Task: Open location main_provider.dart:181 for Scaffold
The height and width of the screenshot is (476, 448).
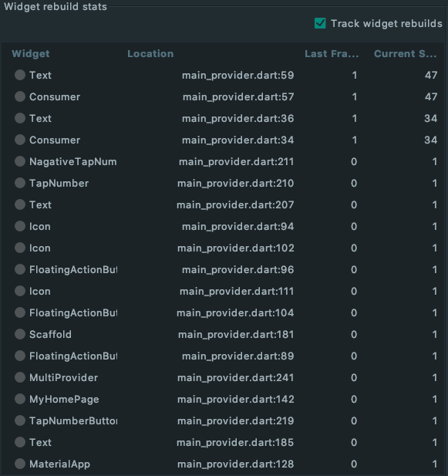Action: (x=236, y=334)
